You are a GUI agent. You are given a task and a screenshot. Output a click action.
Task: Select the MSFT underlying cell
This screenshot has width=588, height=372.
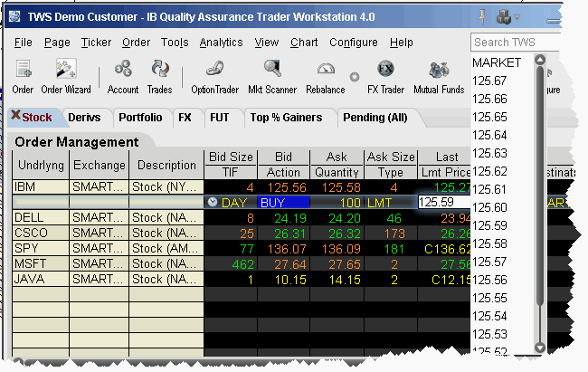[x=41, y=264]
